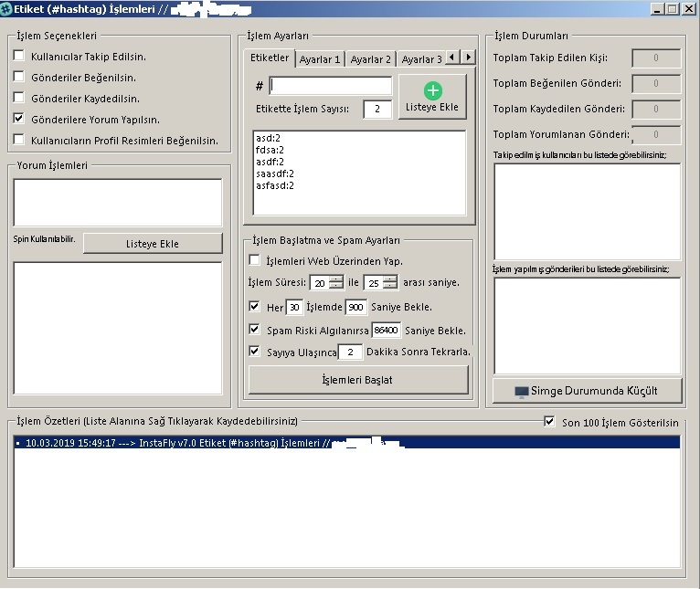Image resolution: width=700 pixels, height=589 pixels.
Task: Minimize the Etiket İşlemleri window
Action: click(x=657, y=8)
